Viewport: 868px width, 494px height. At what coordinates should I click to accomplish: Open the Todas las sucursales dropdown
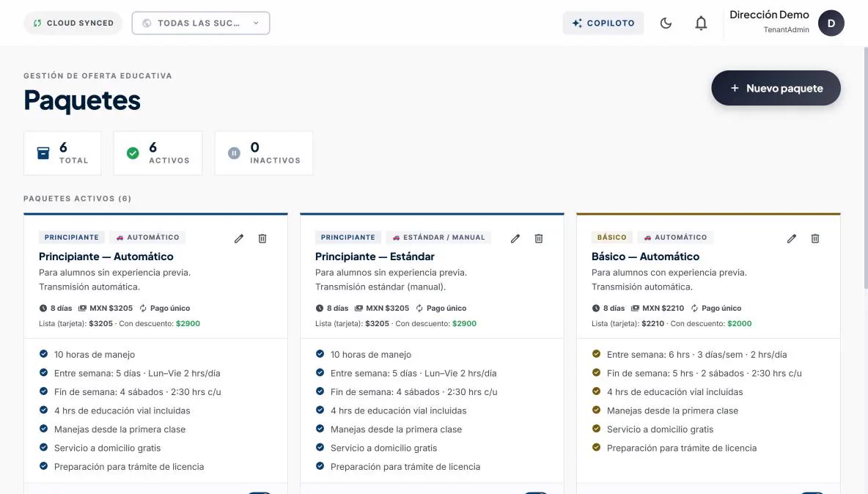pyautogui.click(x=201, y=23)
